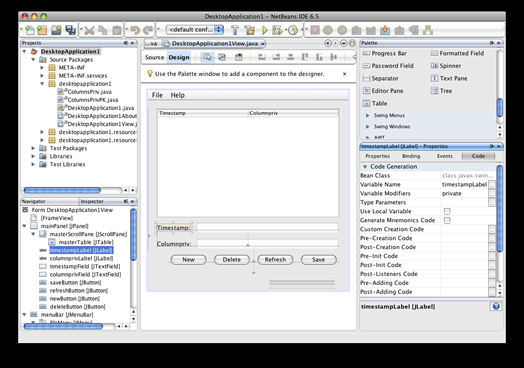Click the Inspector panel vertical scrollbar
Screen dimensions: 524x368
point(133,234)
